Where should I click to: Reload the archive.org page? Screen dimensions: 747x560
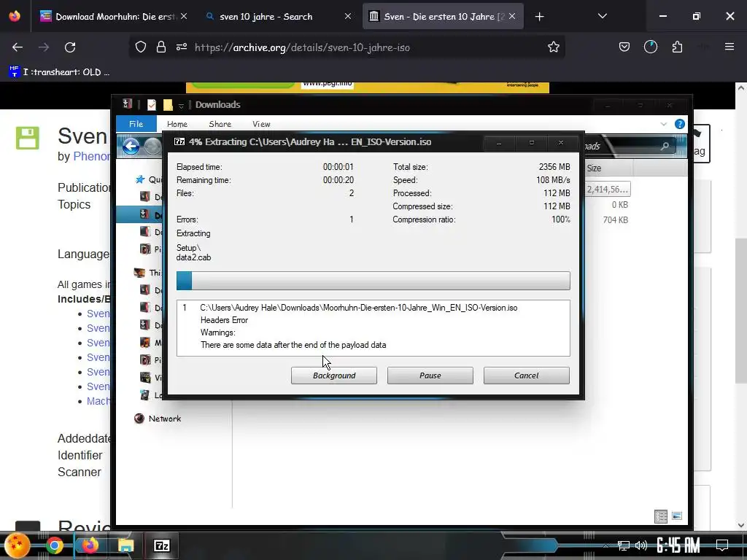click(70, 47)
